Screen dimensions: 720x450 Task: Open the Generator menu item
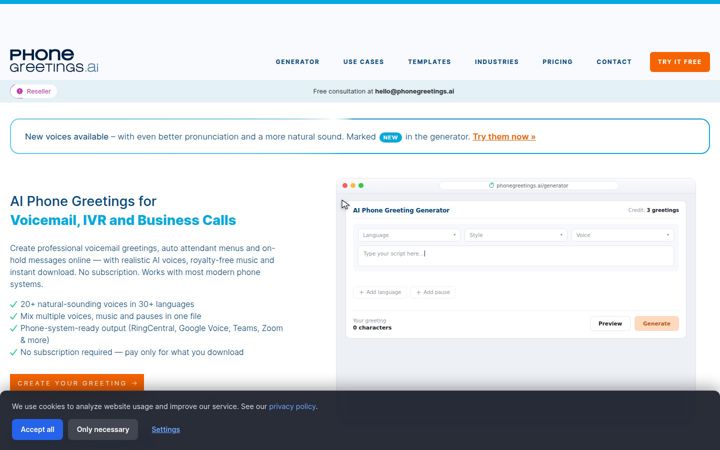coord(298,62)
